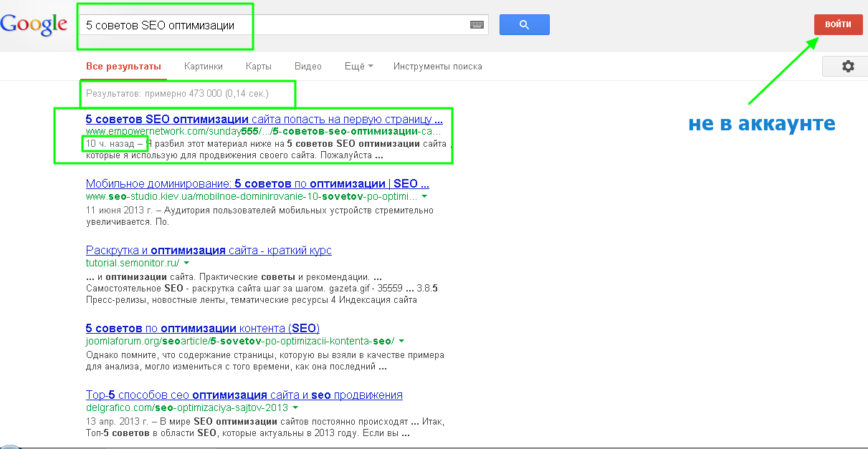
Task: Open the Видео results tab
Action: point(307,67)
